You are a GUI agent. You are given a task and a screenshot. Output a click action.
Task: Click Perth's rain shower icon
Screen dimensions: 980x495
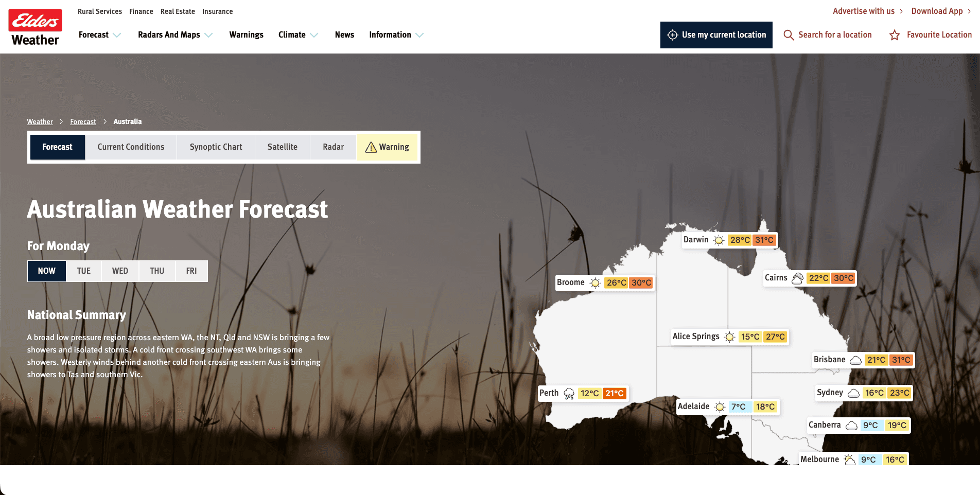(569, 394)
